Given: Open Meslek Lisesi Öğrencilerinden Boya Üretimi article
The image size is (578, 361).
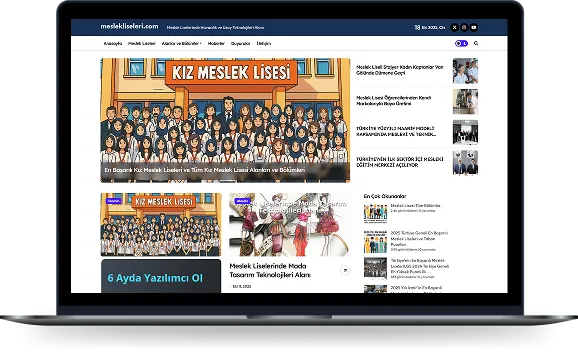Looking at the screenshot, I should [393, 101].
